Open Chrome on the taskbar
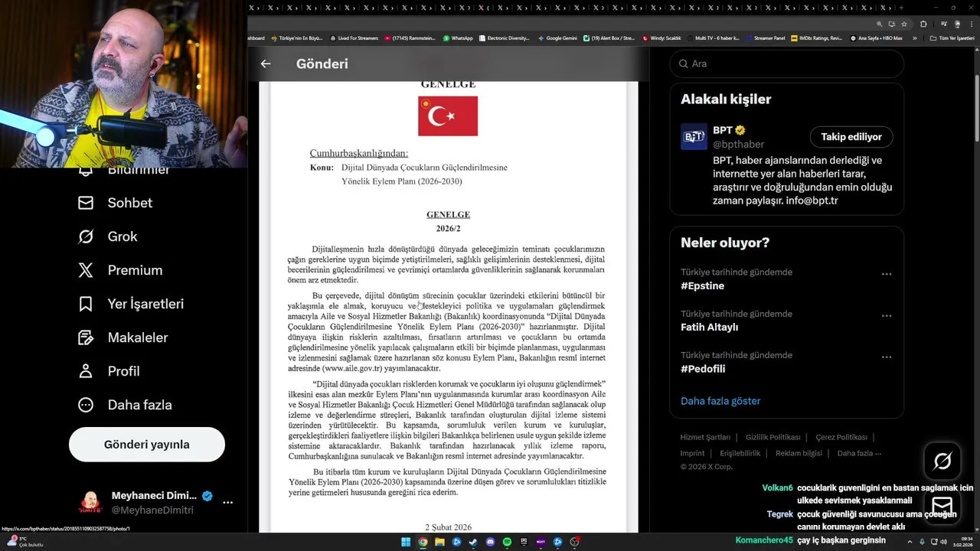 pos(423,542)
